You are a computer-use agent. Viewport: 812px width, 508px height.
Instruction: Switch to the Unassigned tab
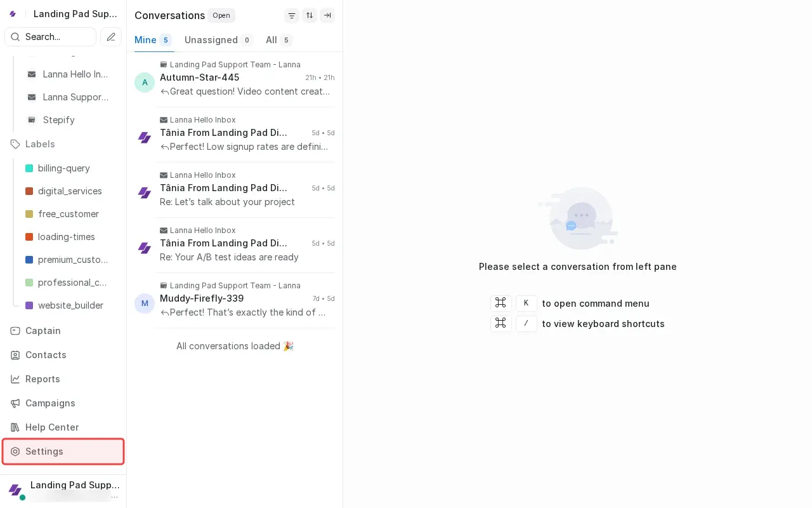tap(211, 39)
